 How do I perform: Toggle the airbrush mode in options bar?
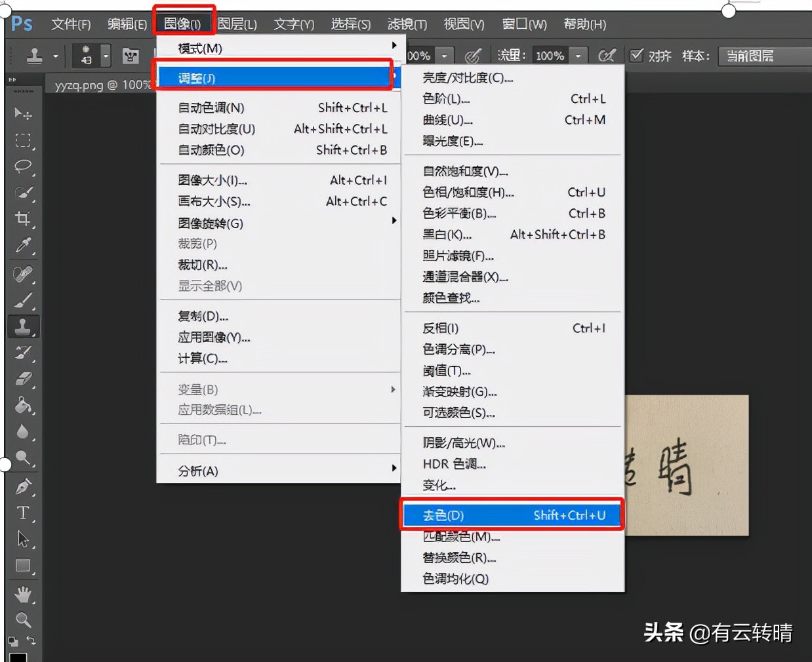coord(607,55)
